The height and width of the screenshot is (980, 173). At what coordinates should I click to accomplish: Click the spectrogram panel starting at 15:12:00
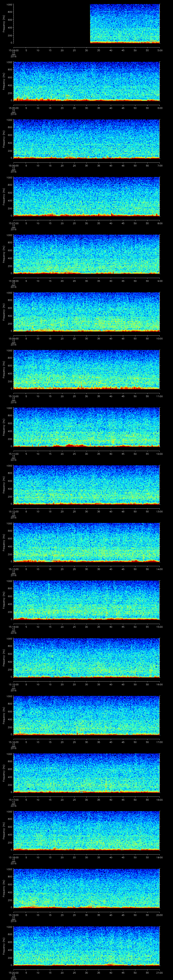tap(87, 485)
